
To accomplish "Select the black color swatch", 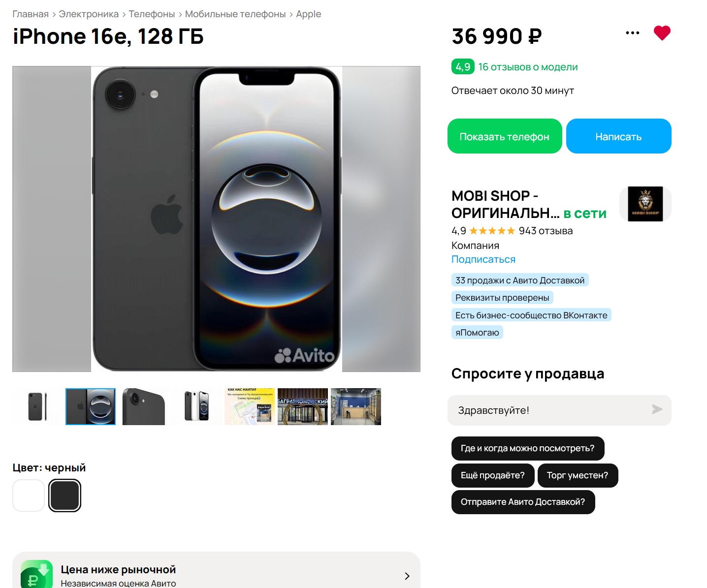I will point(65,495).
